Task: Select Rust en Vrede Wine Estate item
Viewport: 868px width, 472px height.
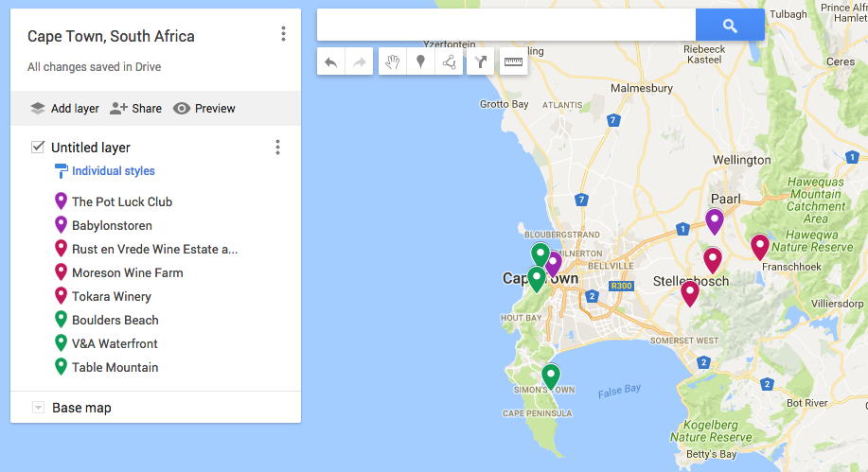Action: (x=155, y=249)
